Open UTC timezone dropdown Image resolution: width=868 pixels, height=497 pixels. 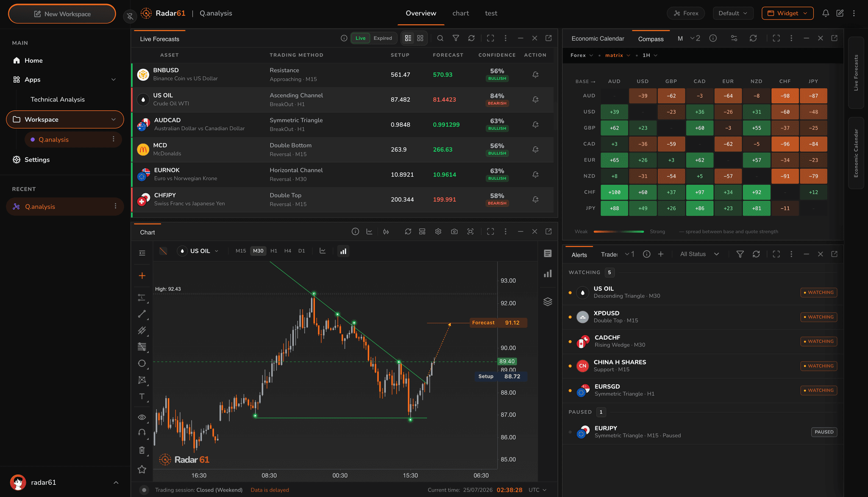click(x=537, y=490)
